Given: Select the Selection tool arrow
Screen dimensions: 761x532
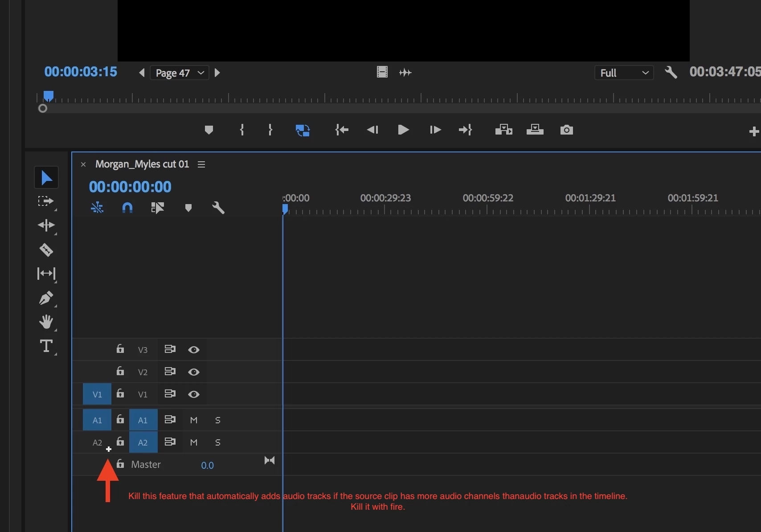Looking at the screenshot, I should 46,177.
